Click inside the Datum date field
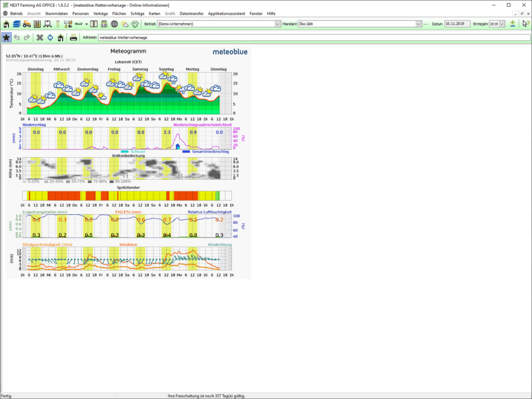Image resolution: width=532 pixels, height=399 pixels. click(x=456, y=23)
